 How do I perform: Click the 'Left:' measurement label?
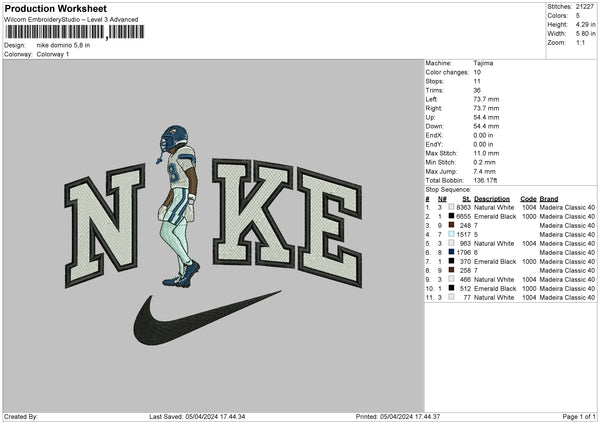432,99
